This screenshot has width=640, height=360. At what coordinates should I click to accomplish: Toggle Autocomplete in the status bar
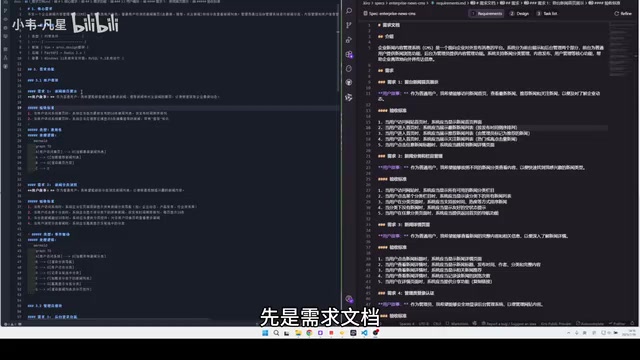(x=590, y=324)
